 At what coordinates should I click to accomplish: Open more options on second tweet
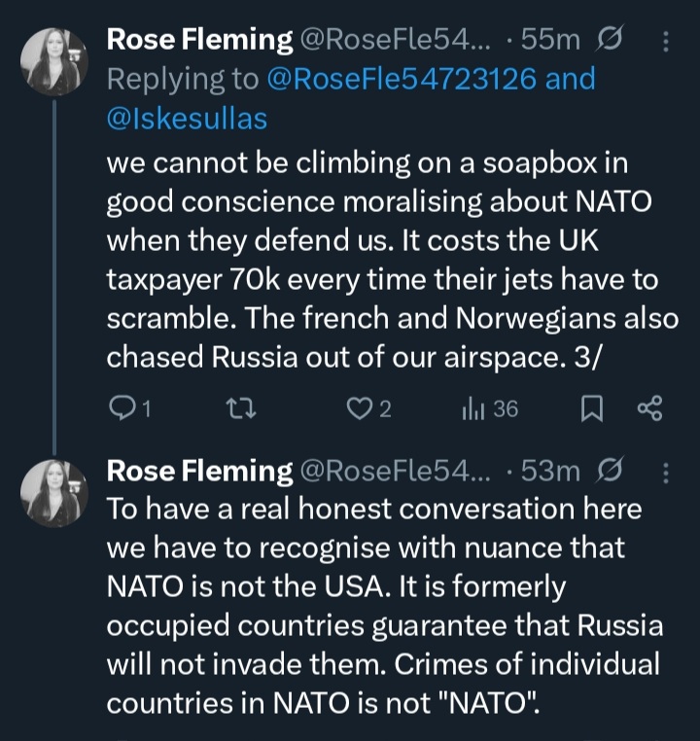coord(665,473)
